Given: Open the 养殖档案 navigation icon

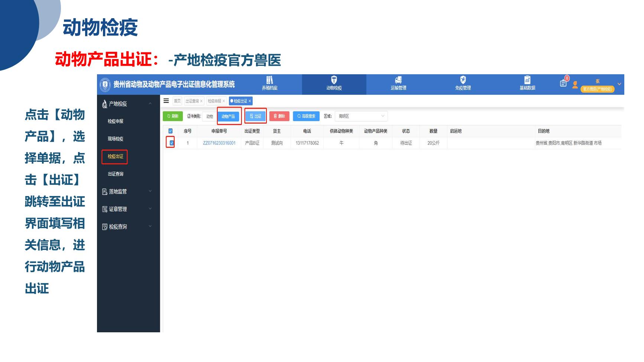Looking at the screenshot, I should (x=269, y=80).
